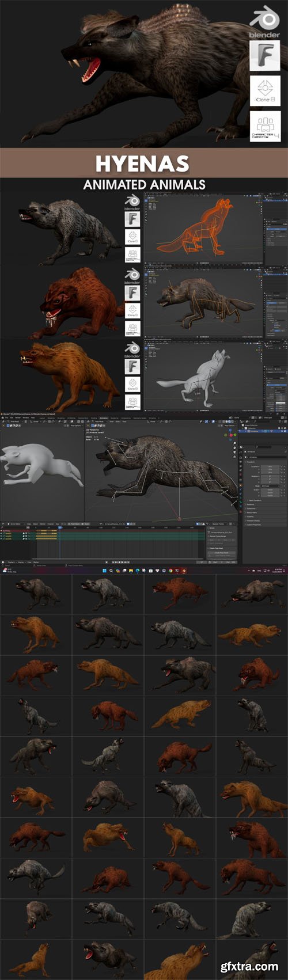
Task: Click the taskbar clock and date
Action: tap(277, 570)
